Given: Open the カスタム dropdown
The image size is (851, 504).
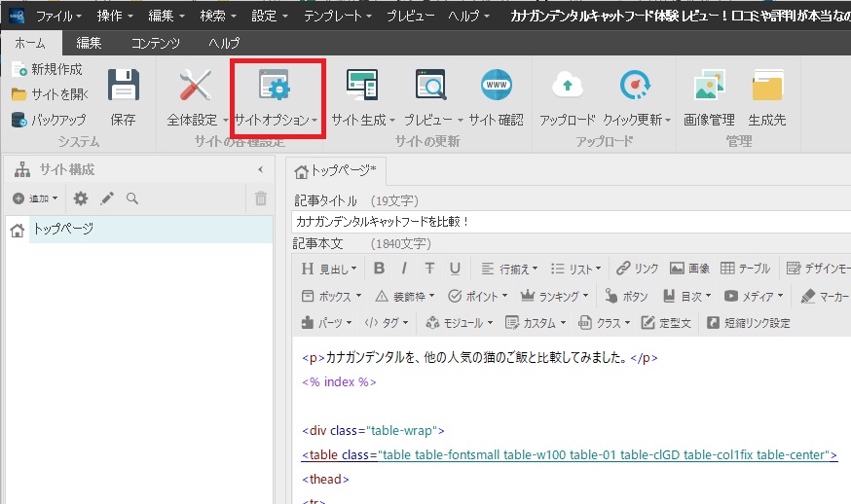Looking at the screenshot, I should pyautogui.click(x=536, y=323).
